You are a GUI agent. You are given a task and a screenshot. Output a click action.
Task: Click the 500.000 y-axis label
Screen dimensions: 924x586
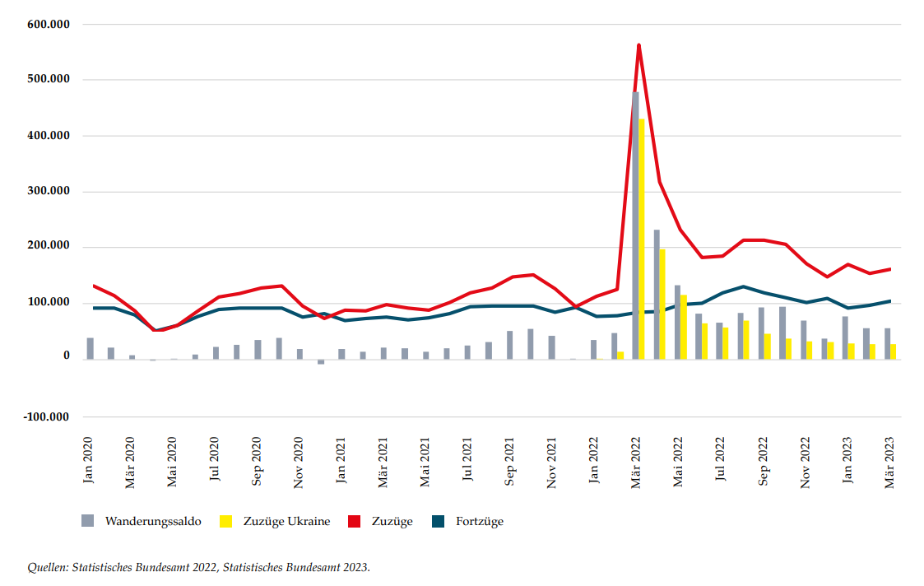click(x=49, y=79)
